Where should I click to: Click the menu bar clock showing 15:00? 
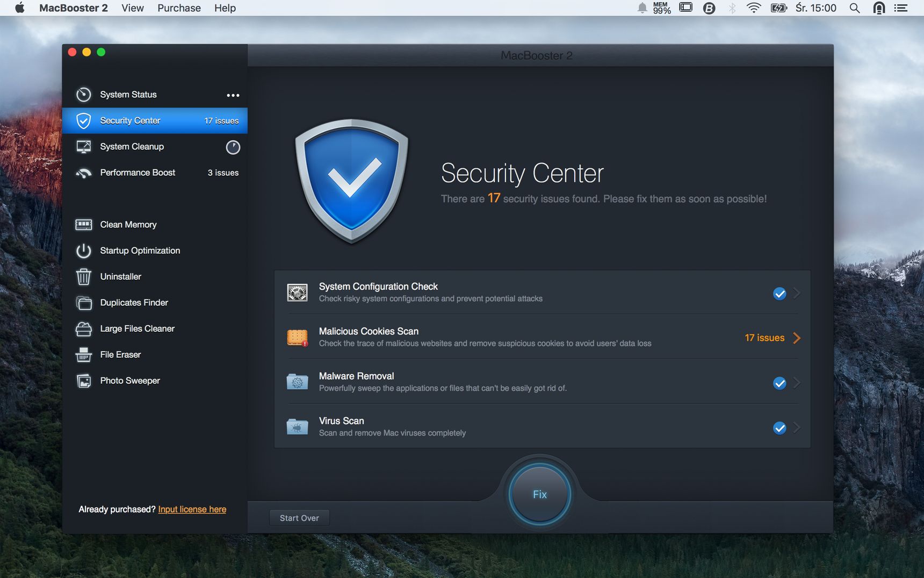tap(816, 8)
